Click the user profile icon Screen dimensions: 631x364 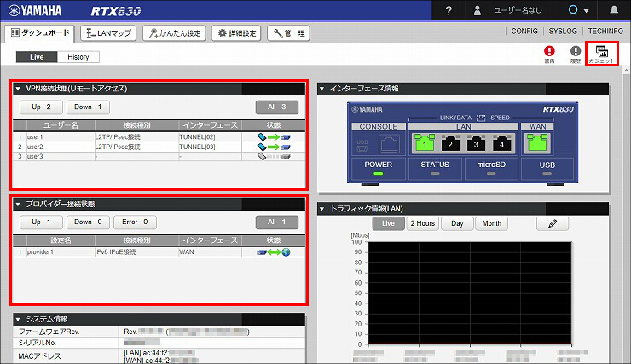[478, 10]
